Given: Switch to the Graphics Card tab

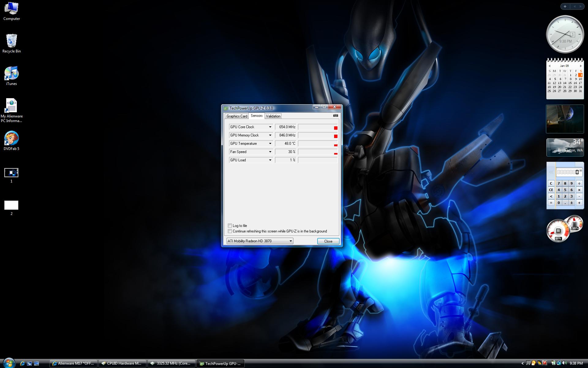Looking at the screenshot, I should coord(237,116).
